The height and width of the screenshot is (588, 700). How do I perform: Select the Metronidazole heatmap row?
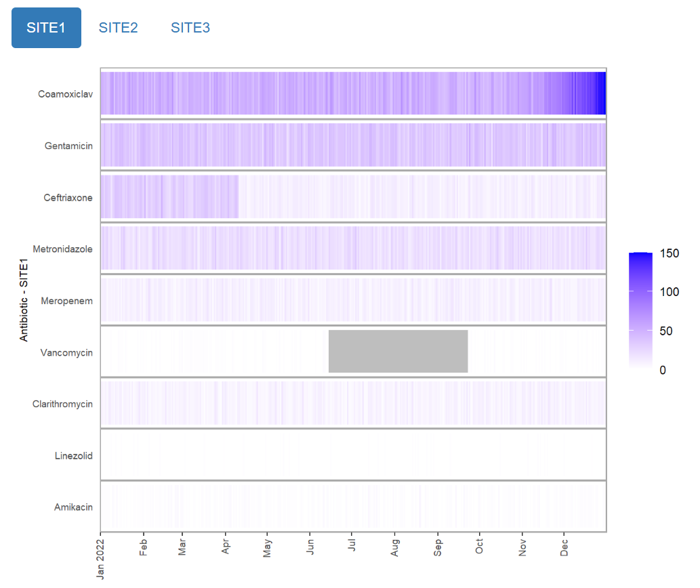pyautogui.click(x=352, y=248)
